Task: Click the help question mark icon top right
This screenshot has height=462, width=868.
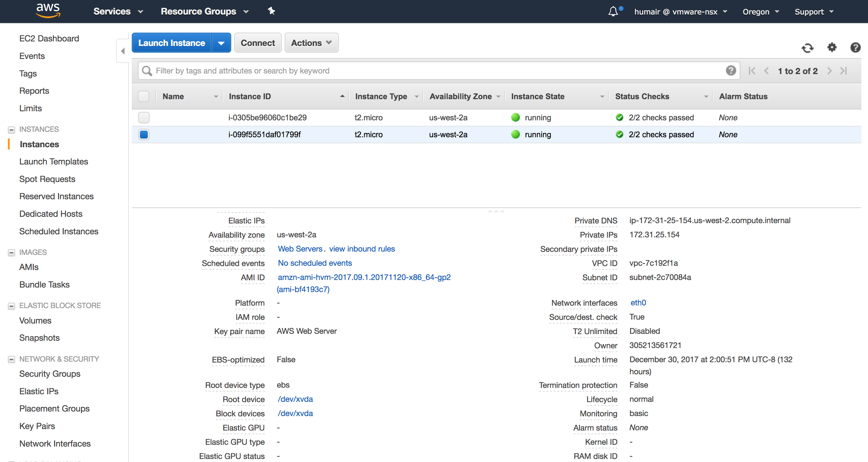Action: click(855, 47)
